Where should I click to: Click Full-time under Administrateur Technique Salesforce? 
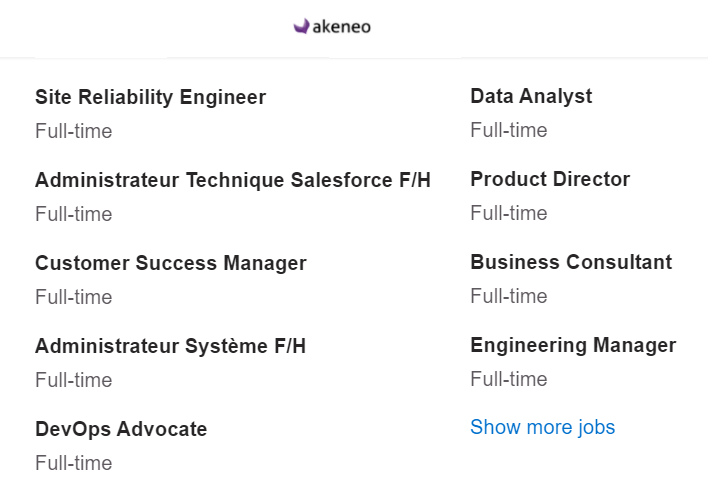click(74, 214)
